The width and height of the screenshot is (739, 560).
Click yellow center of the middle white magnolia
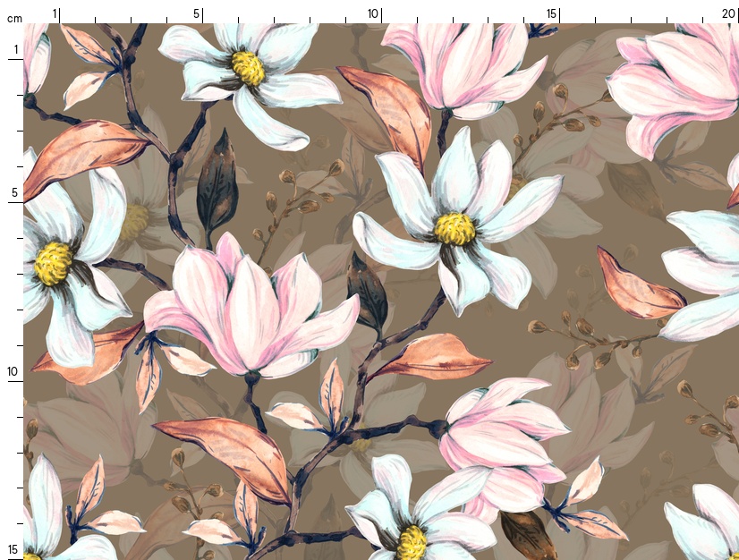[x=454, y=229]
